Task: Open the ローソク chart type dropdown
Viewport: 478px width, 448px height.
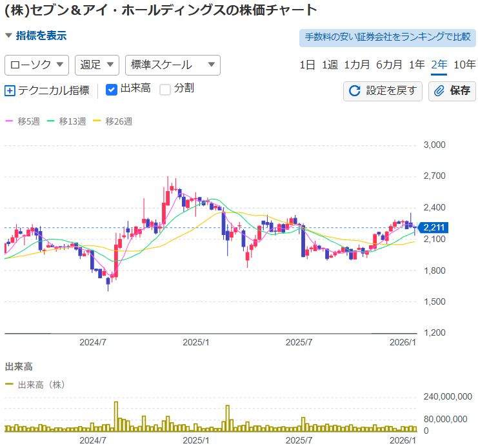Action: click(37, 65)
